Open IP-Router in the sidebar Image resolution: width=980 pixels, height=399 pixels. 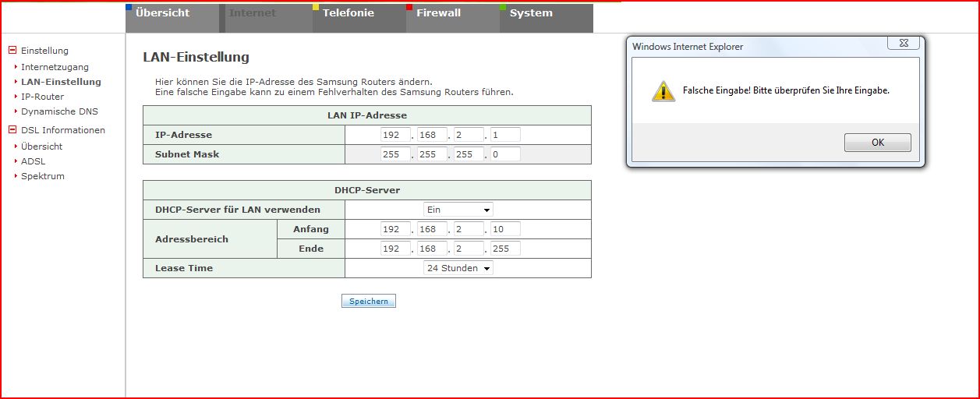tap(42, 97)
